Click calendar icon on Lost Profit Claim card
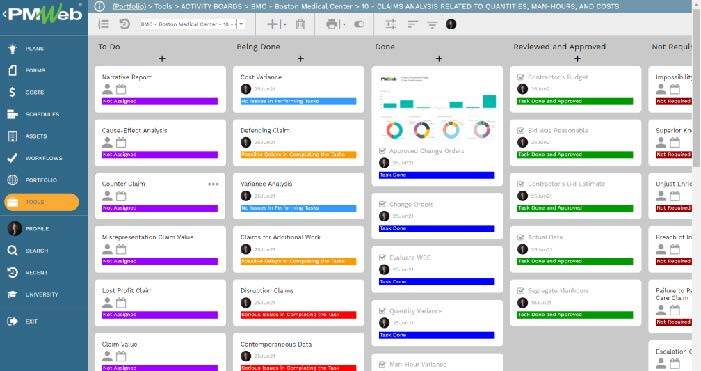The image size is (701, 371). (x=121, y=303)
